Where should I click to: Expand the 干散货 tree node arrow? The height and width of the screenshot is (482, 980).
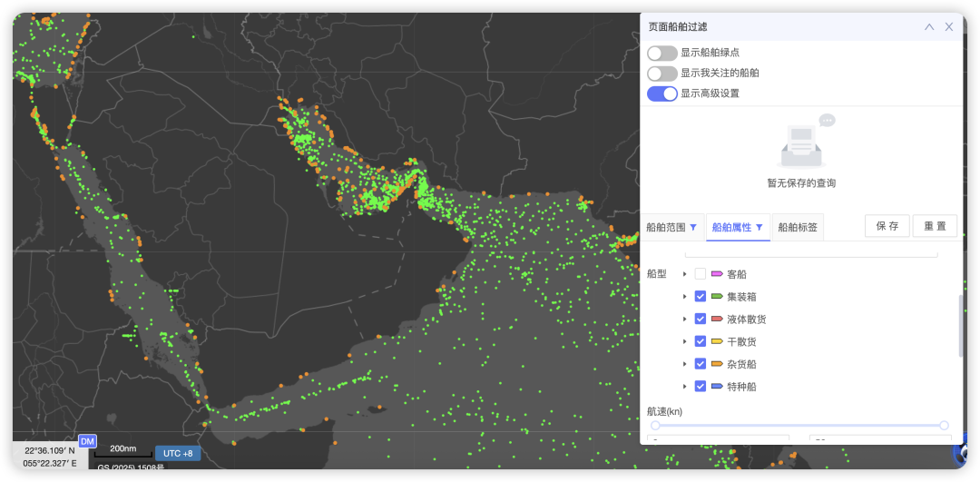(685, 341)
